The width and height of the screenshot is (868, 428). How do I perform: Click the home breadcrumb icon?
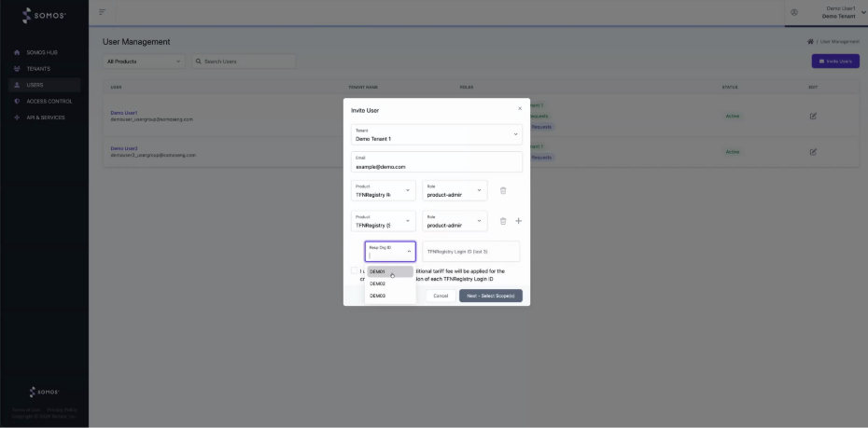coord(810,41)
